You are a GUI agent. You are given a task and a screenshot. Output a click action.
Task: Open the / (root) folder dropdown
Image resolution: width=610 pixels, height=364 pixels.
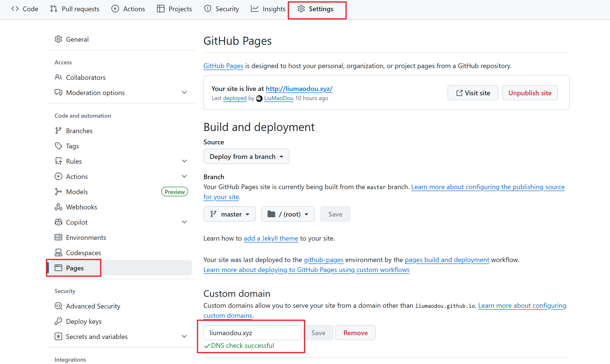[x=288, y=214]
